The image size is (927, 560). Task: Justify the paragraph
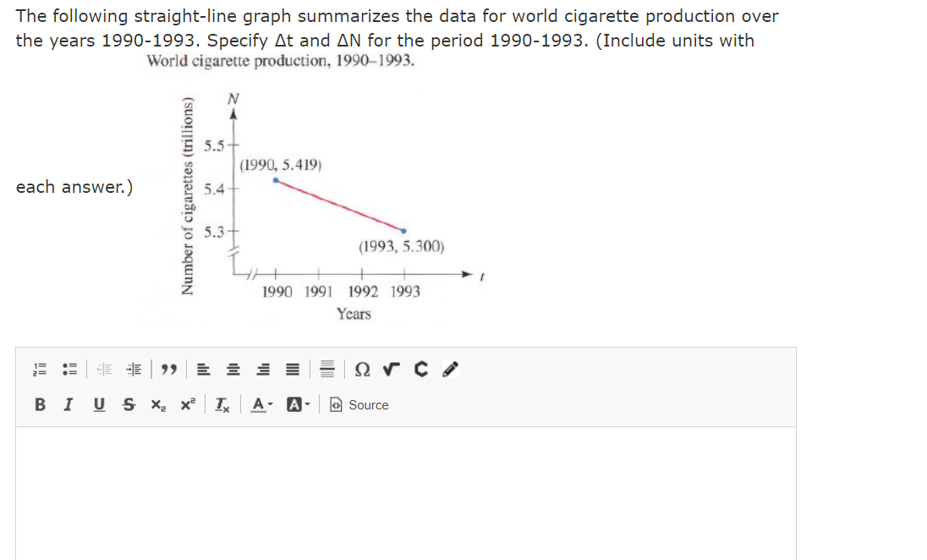coord(291,371)
